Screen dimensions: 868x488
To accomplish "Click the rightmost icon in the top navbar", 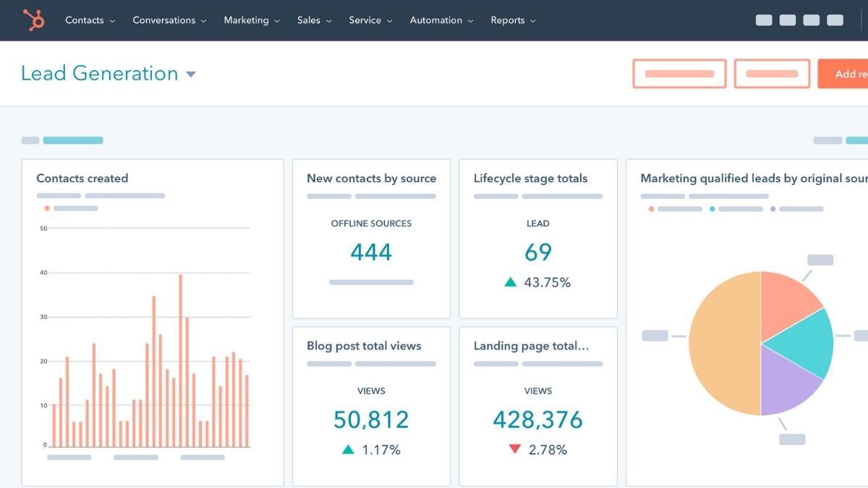I will coord(833,20).
